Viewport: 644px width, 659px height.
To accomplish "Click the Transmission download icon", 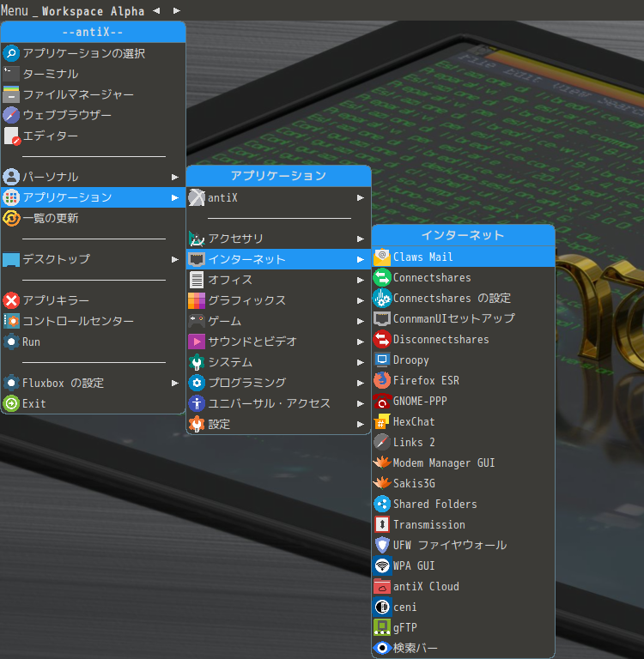I will click(x=382, y=524).
